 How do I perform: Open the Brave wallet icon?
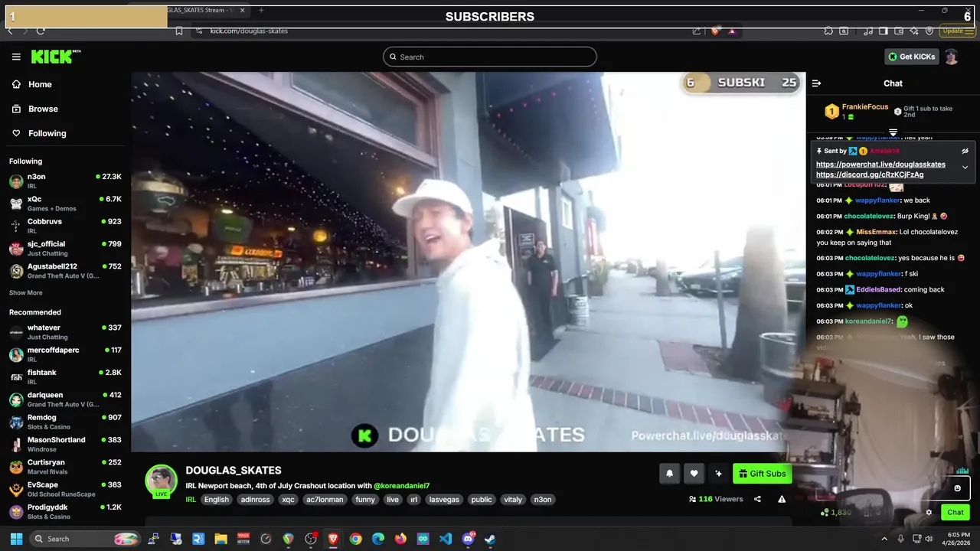899,31
